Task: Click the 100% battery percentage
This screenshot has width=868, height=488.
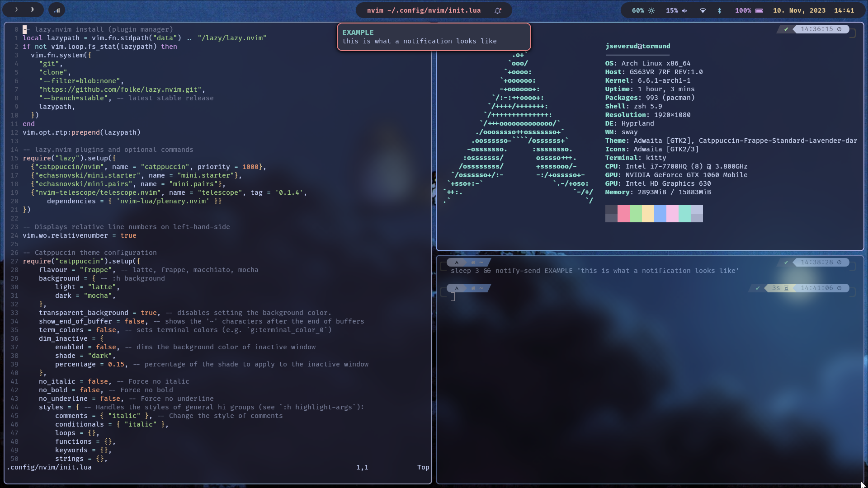Action: 743,10
